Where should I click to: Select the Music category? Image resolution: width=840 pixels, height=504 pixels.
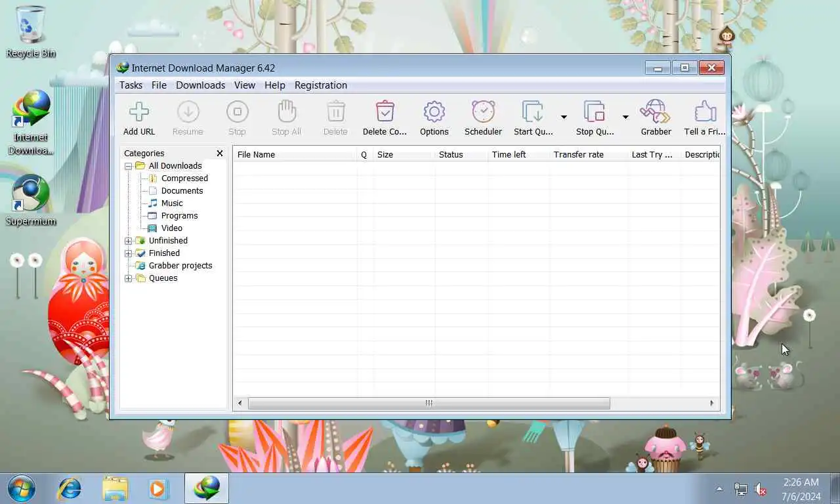point(172,203)
